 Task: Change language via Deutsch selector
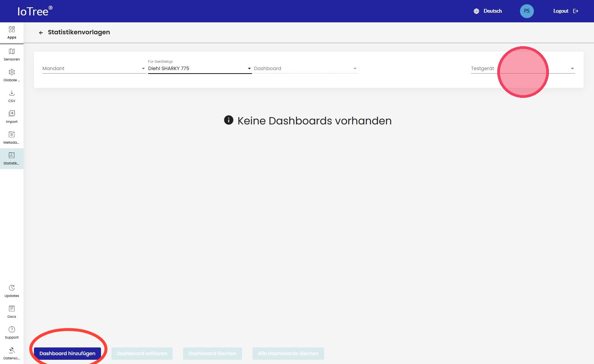[488, 11]
